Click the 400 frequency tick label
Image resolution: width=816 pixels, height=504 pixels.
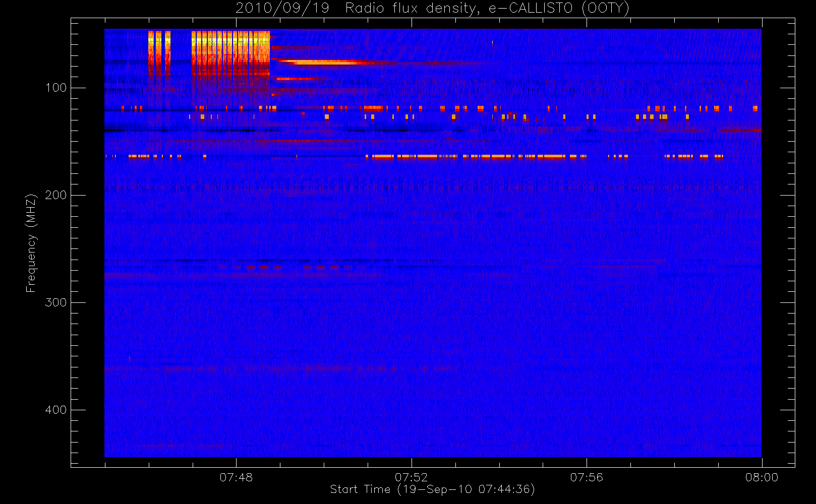(56, 410)
